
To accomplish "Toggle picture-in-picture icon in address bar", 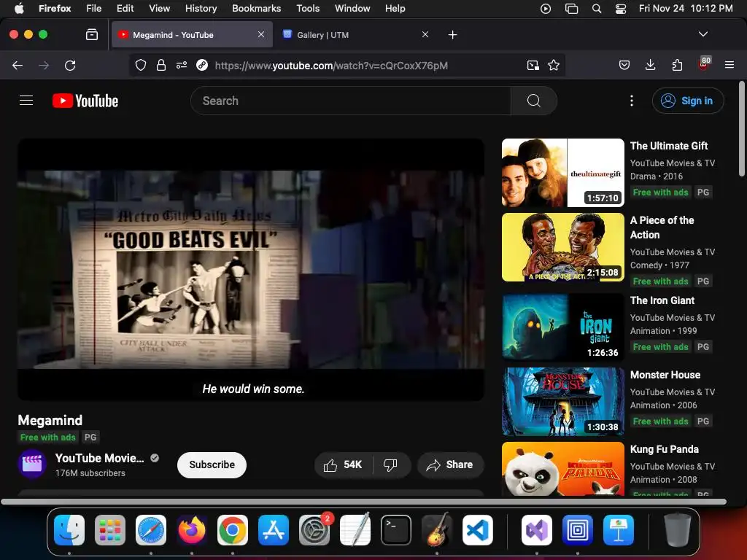I will coord(533,65).
